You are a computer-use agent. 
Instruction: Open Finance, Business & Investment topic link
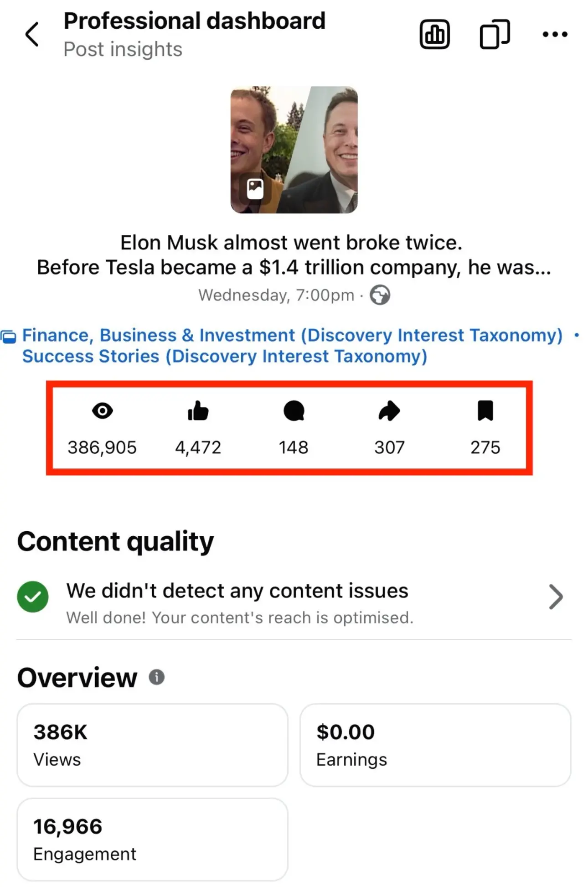click(x=292, y=335)
